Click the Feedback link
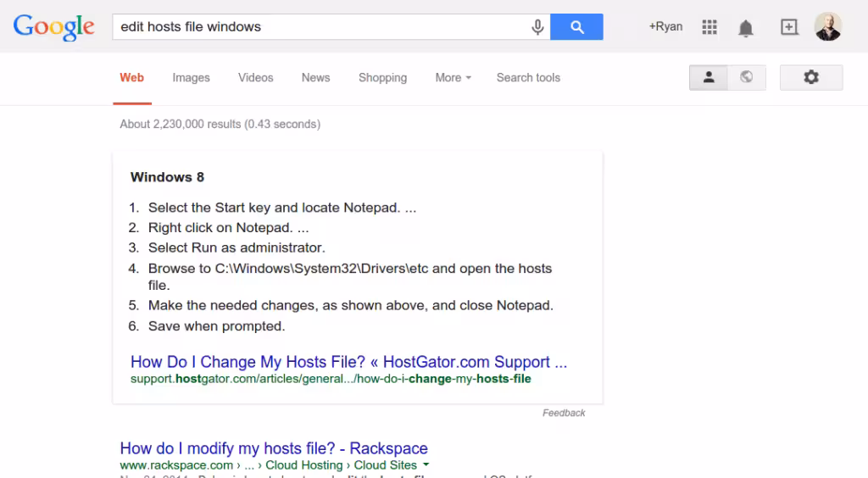 click(x=564, y=413)
